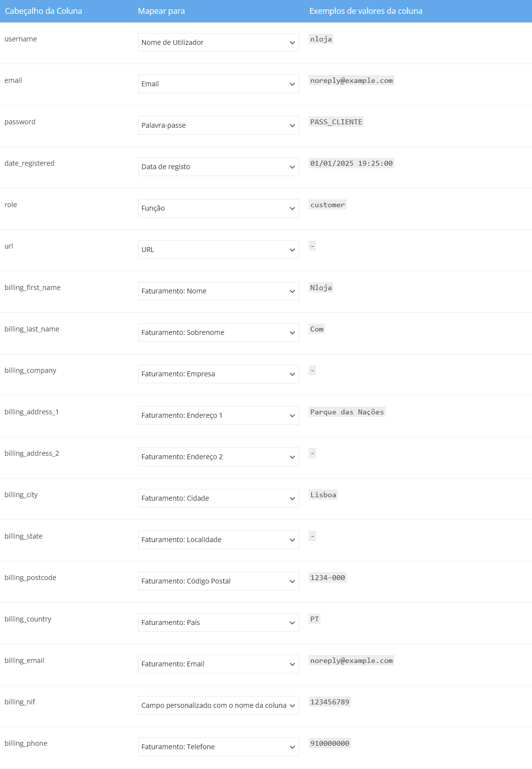Open the Faturamento: Localidade dropdown

[218, 540]
